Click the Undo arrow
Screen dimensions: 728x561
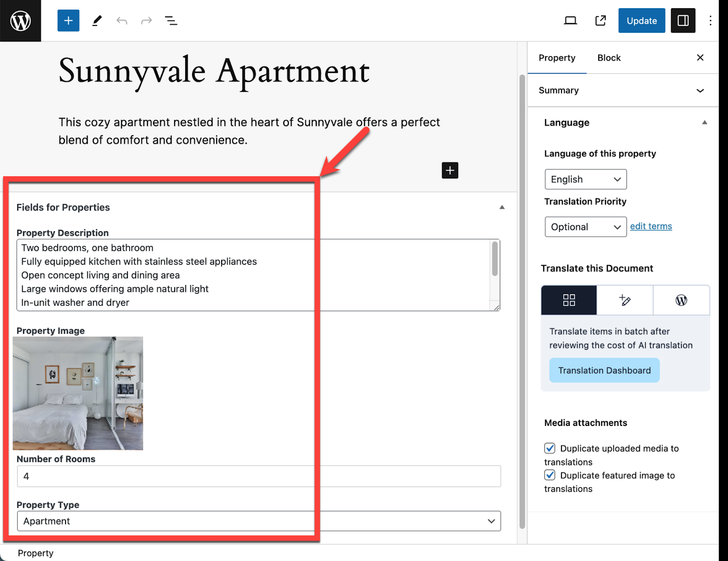coord(121,20)
